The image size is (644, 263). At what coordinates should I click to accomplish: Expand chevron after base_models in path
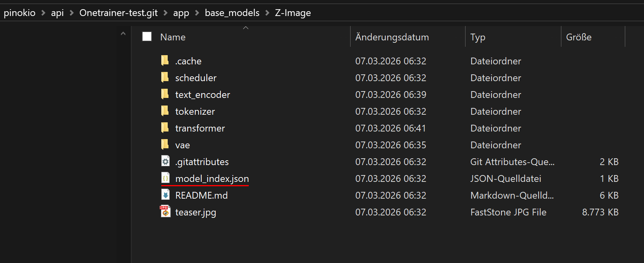pyautogui.click(x=267, y=13)
